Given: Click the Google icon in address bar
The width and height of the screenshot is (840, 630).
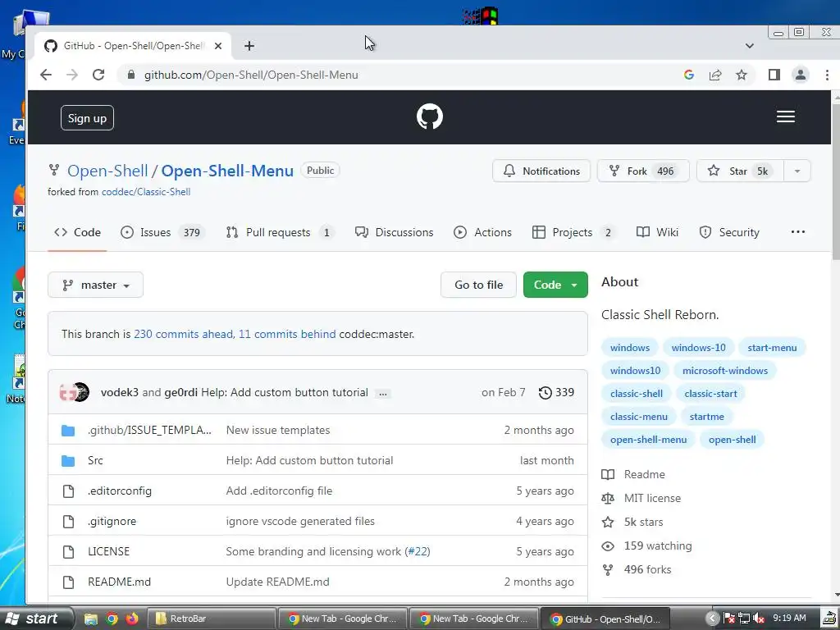Looking at the screenshot, I should tap(689, 75).
